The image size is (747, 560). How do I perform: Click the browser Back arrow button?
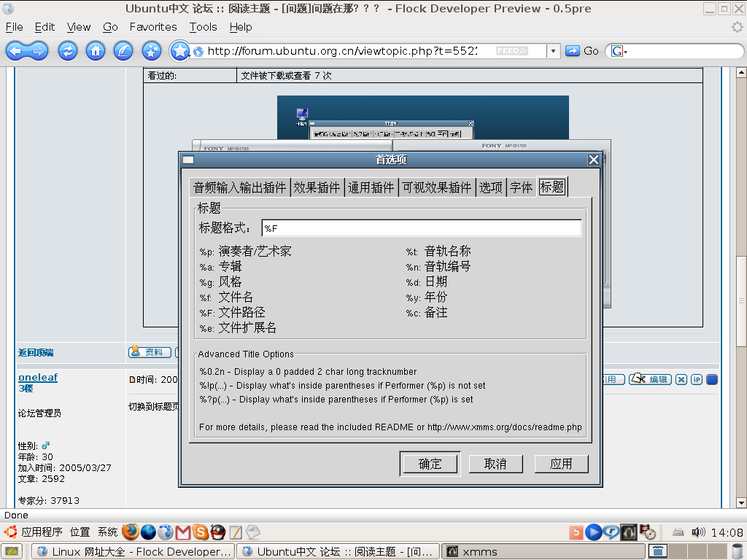pos(16,51)
